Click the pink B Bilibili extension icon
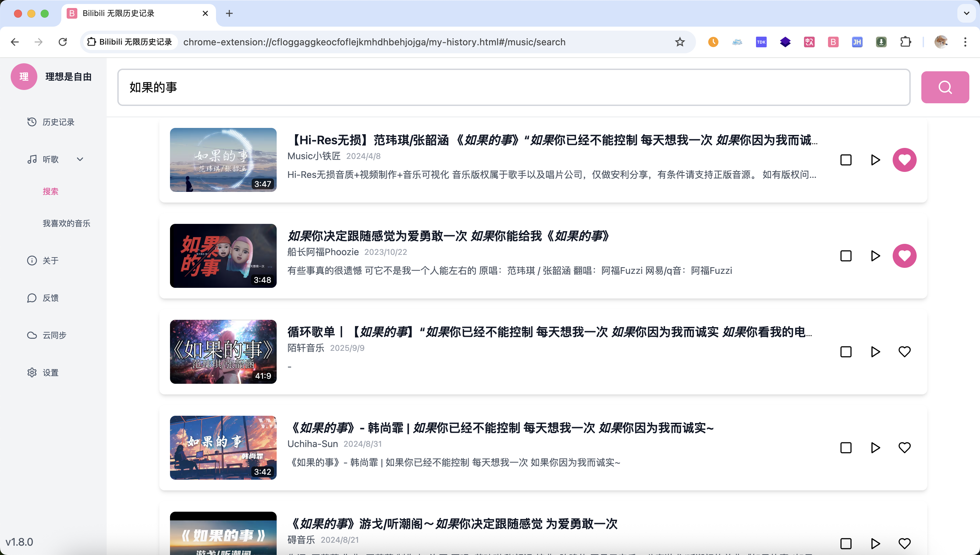The image size is (980, 555). pyautogui.click(x=833, y=42)
